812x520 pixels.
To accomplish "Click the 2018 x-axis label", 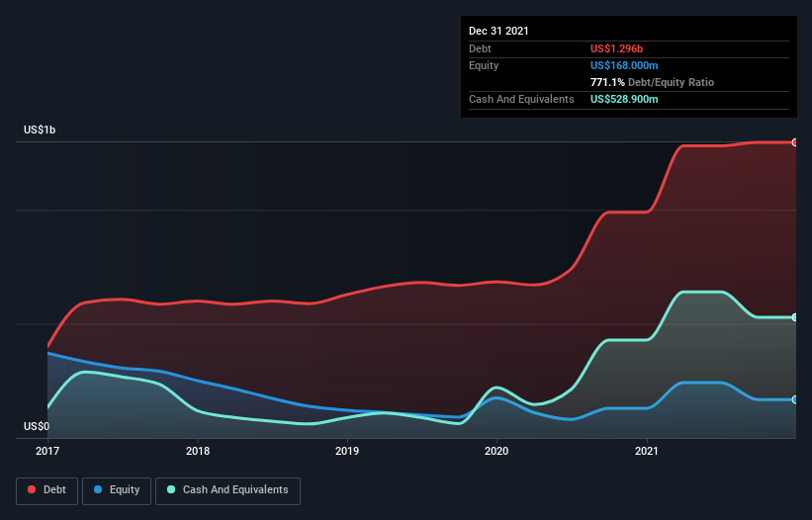I will [198, 451].
